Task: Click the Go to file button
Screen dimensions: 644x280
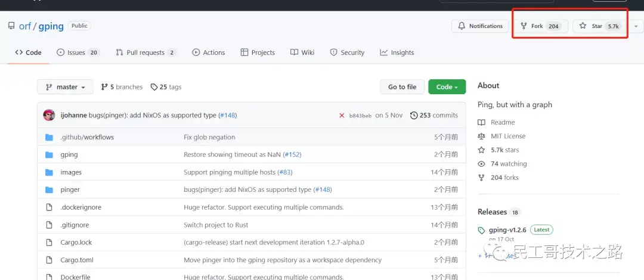Action: (x=402, y=87)
